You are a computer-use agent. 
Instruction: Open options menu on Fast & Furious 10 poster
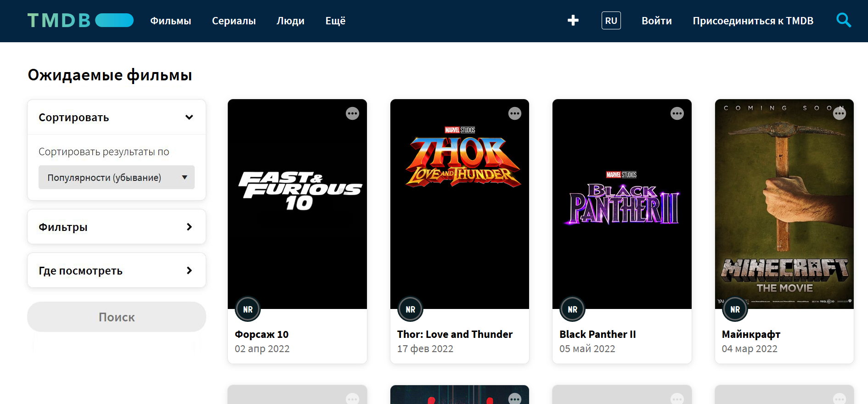pos(352,113)
